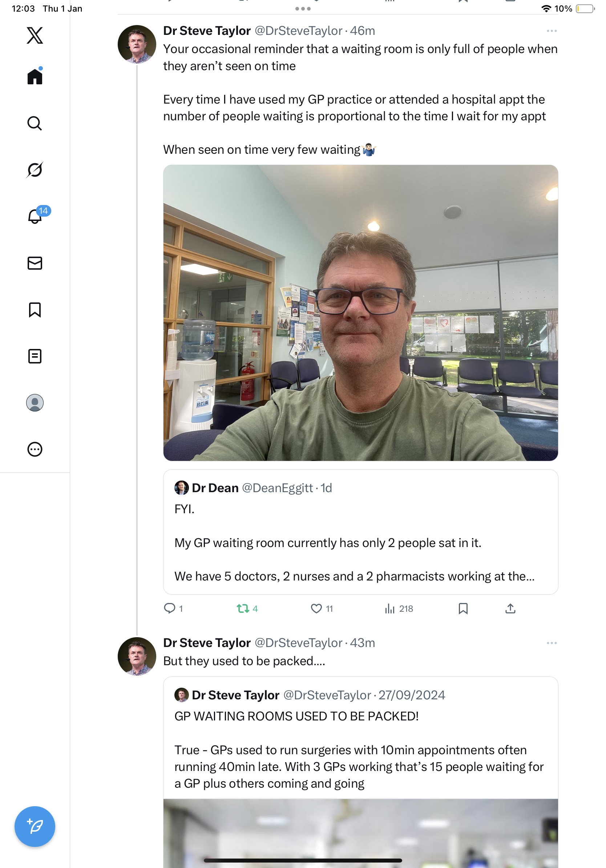The width and height of the screenshot is (606, 868).
Task: Open the More circle menu in sidebar
Action: 35,449
